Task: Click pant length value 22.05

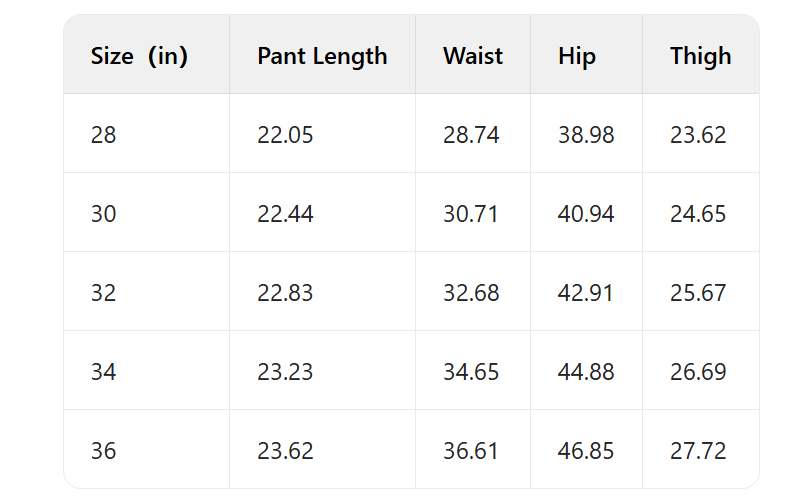Action: (285, 135)
